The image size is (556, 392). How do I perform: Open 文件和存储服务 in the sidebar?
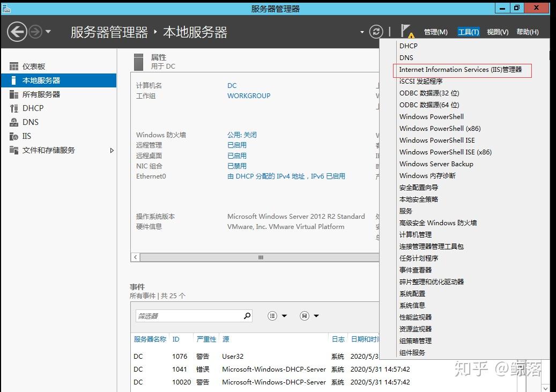tap(48, 150)
